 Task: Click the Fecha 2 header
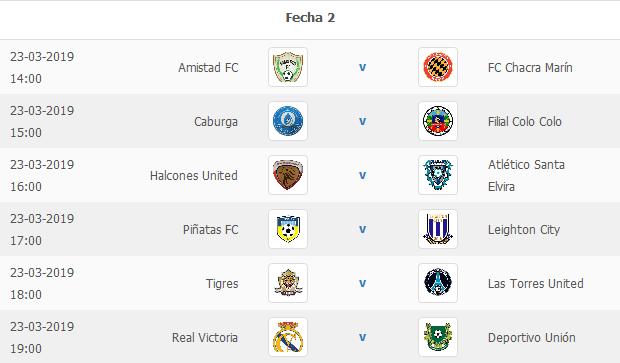coord(310,18)
